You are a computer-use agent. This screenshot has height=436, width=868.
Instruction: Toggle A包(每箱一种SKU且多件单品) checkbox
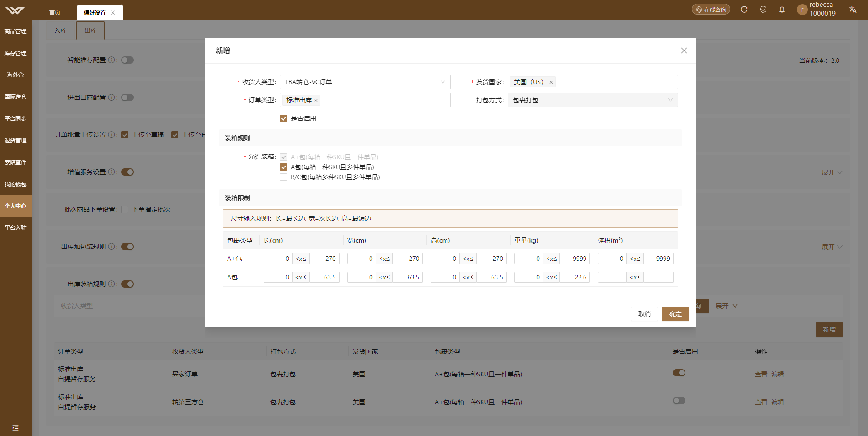click(x=284, y=167)
